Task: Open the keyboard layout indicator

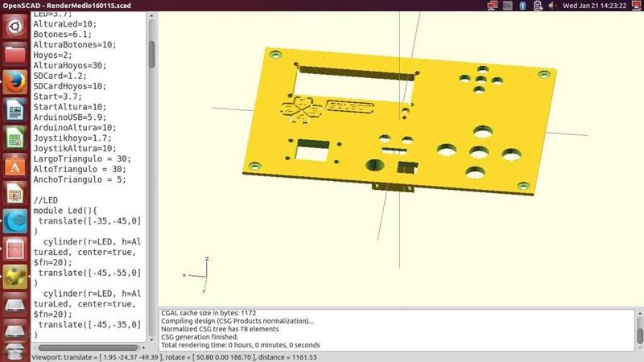Action: (508, 6)
